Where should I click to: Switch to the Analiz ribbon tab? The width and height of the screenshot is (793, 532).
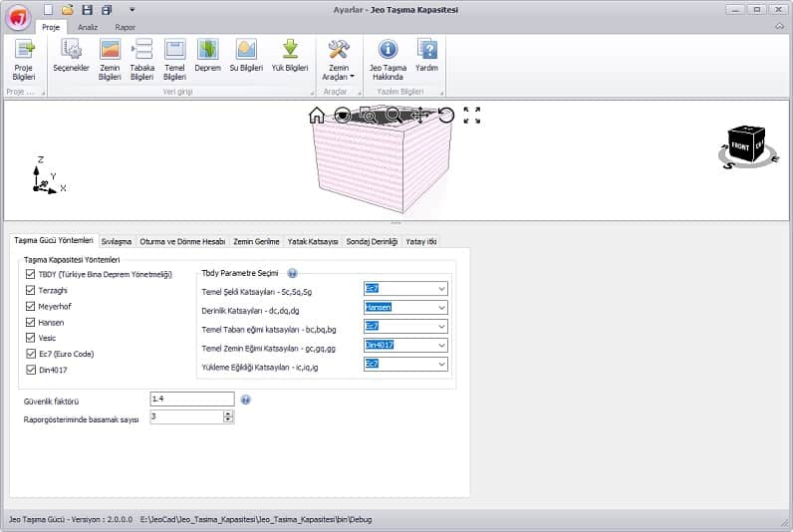pos(87,27)
